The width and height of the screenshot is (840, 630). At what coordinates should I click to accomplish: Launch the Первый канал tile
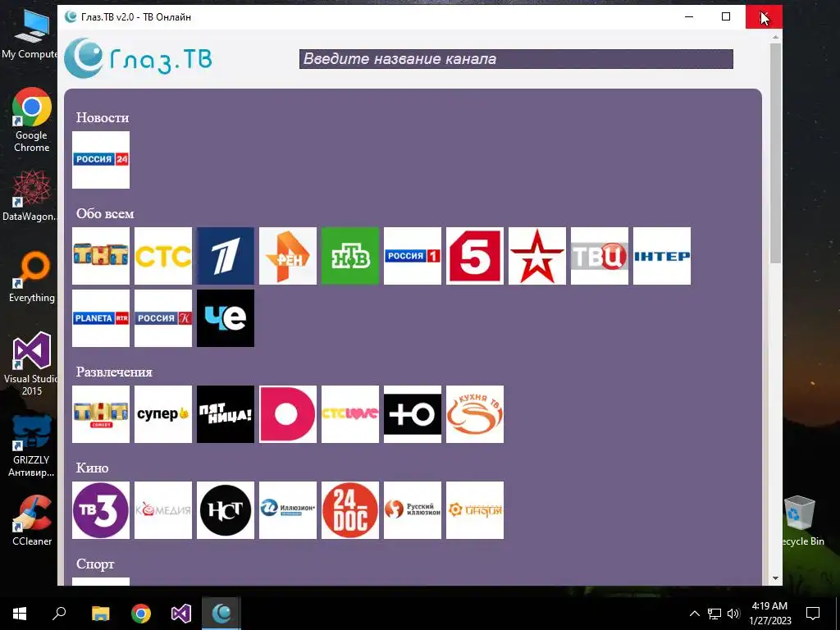(226, 256)
